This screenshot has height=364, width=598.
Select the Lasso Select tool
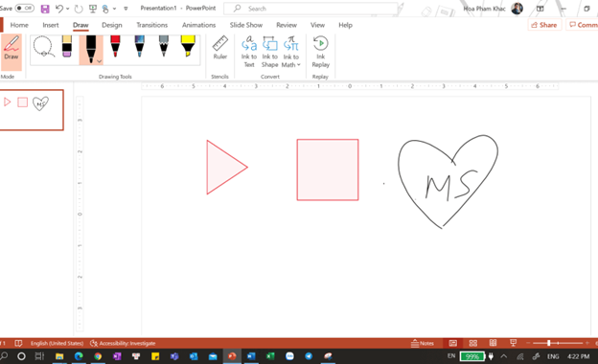[x=43, y=47]
